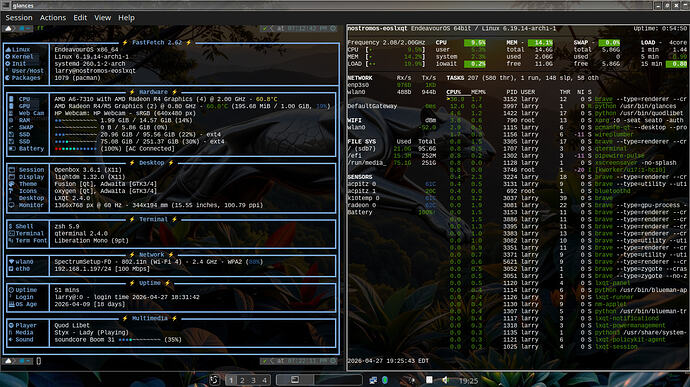Click the process row with PID 1422 quodlibet

[x=567, y=113]
